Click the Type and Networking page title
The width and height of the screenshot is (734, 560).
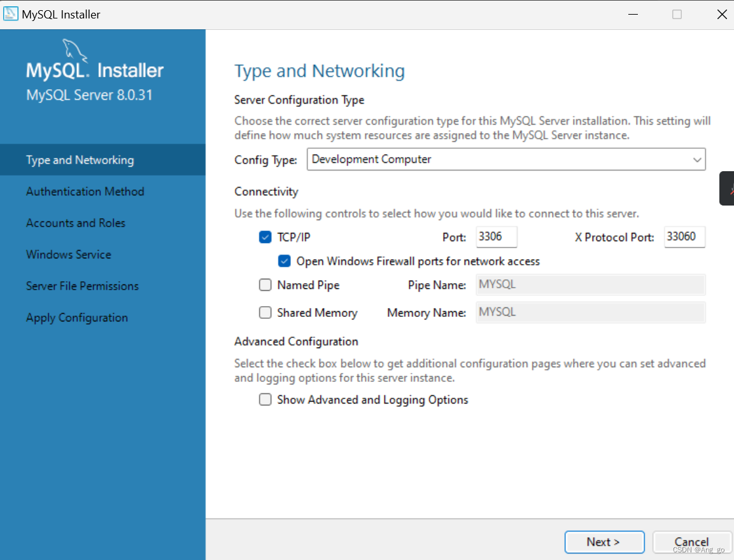click(x=319, y=71)
